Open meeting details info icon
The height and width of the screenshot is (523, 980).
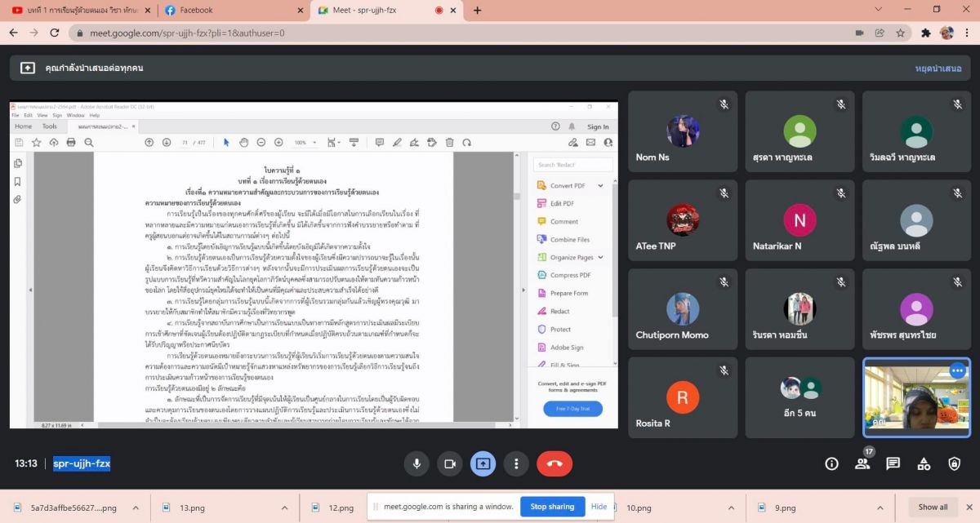click(831, 463)
